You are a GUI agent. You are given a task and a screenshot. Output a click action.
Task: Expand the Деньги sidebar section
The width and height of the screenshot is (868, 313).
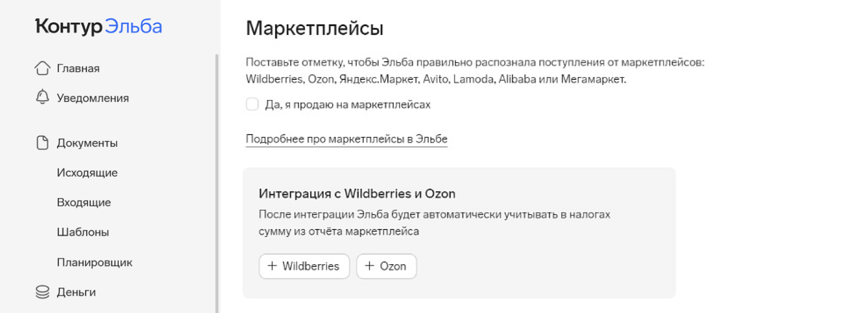(76, 292)
